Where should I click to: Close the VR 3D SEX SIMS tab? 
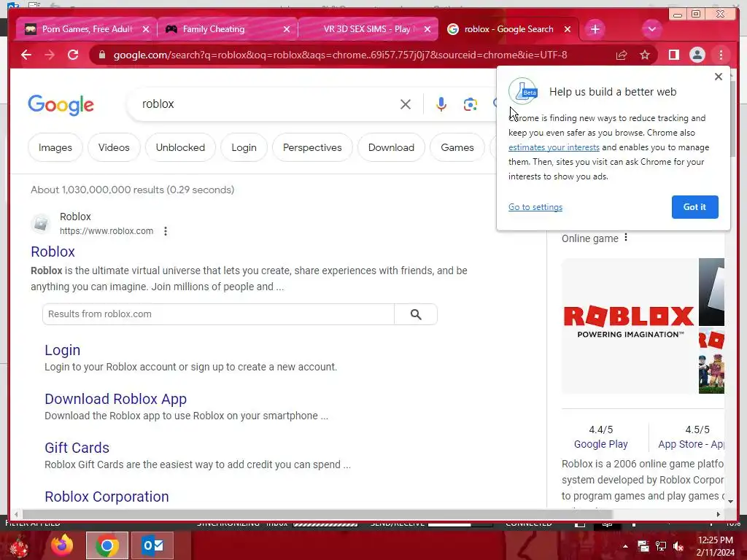click(427, 29)
